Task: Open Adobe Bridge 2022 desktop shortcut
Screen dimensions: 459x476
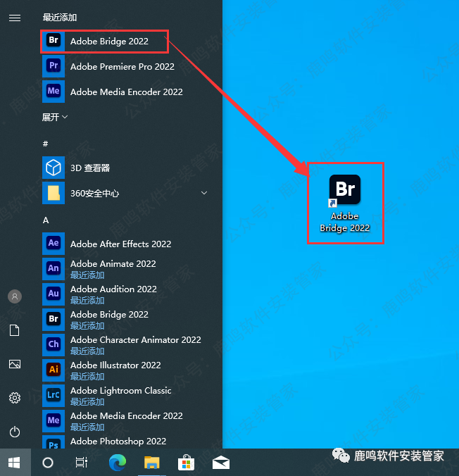Action: pyautogui.click(x=345, y=203)
